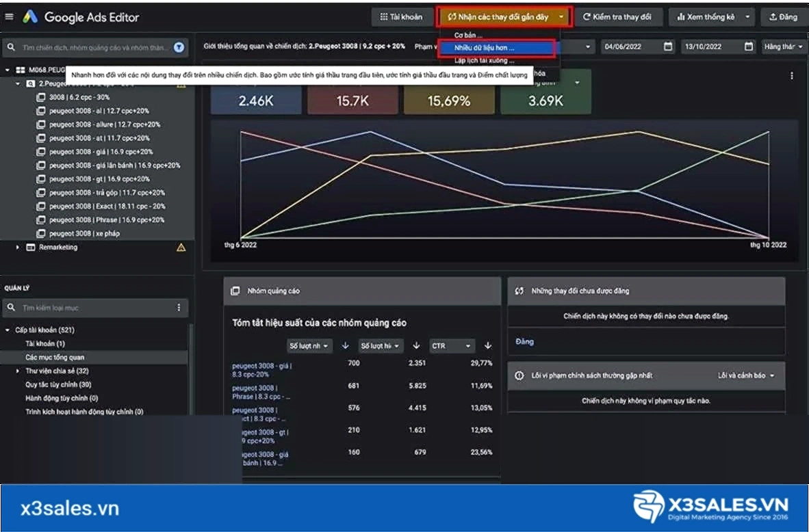Click icon beside peugeot 3008 - trả góp
This screenshot has width=809, height=532.
40,193
